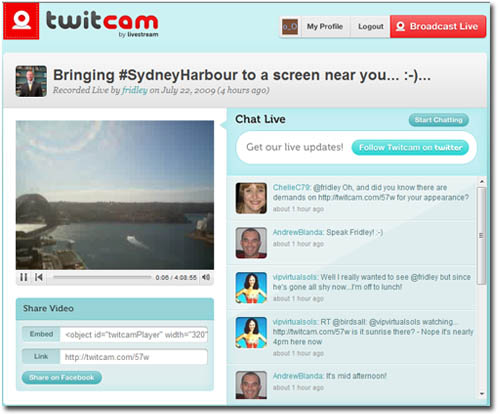The height and width of the screenshot is (414, 500).
Task: Open twitcam.com/57w link in ChelleC79's message
Action: [356, 198]
